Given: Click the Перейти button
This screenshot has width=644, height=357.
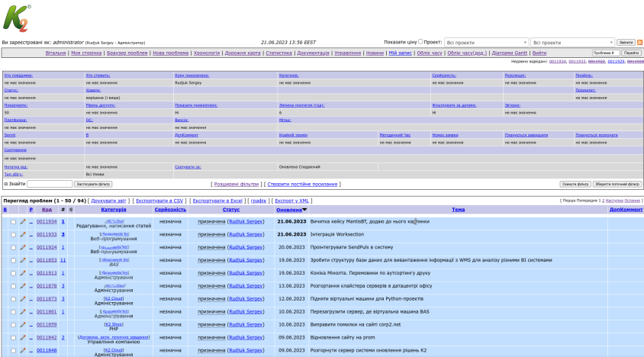Looking at the screenshot, I should pos(631,53).
